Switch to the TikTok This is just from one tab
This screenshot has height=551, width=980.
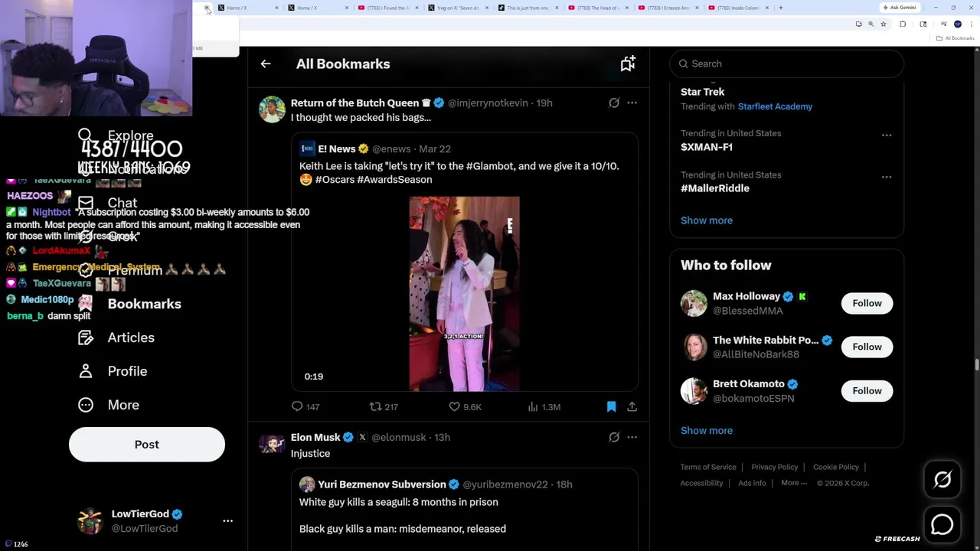pyautogui.click(x=528, y=8)
